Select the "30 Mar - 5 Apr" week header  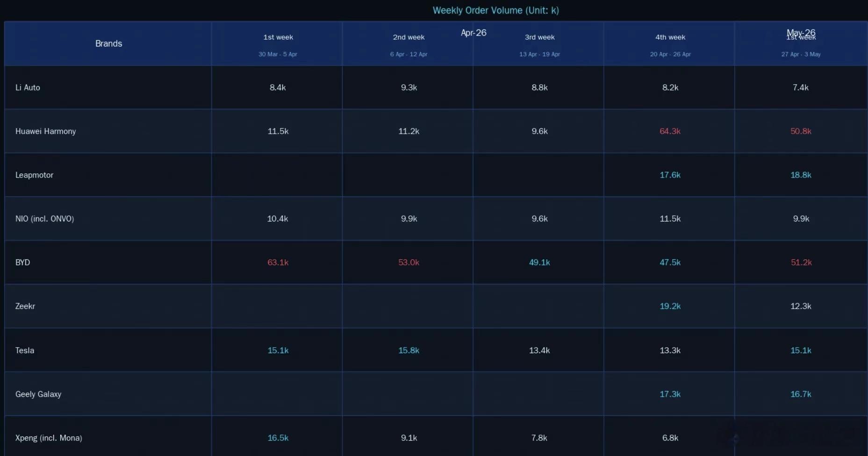point(278,54)
